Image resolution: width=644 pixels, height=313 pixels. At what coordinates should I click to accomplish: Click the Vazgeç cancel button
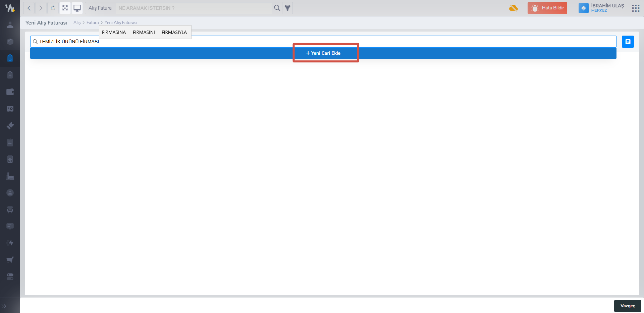click(628, 306)
